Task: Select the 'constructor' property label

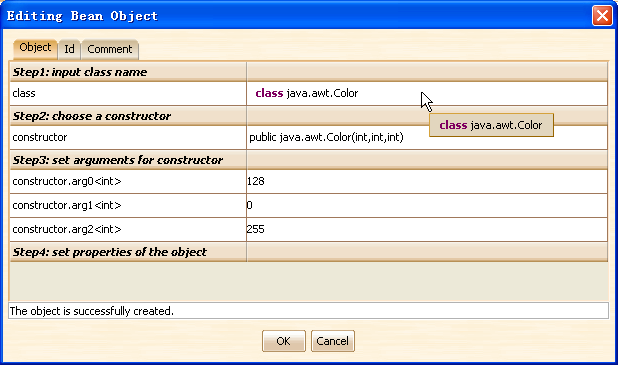Action: coord(128,138)
